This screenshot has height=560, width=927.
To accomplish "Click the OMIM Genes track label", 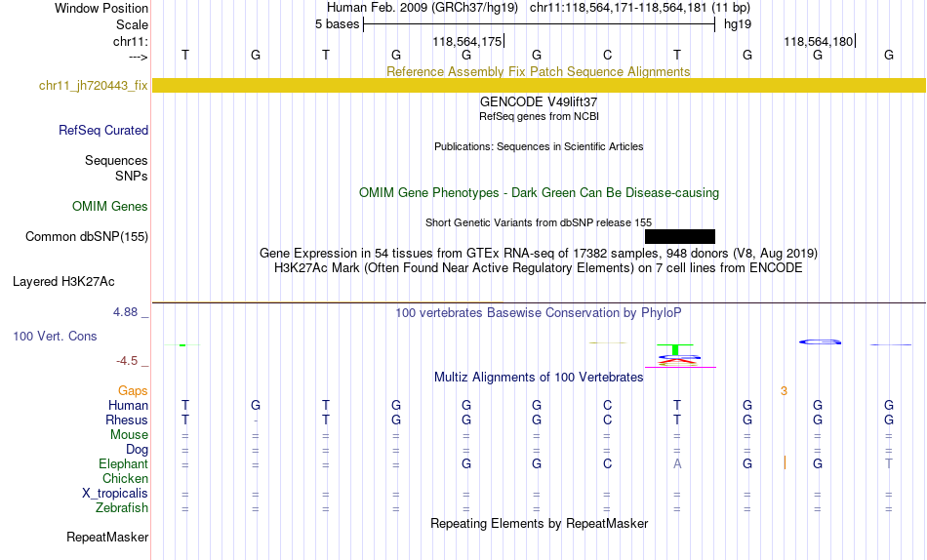I will [x=110, y=207].
